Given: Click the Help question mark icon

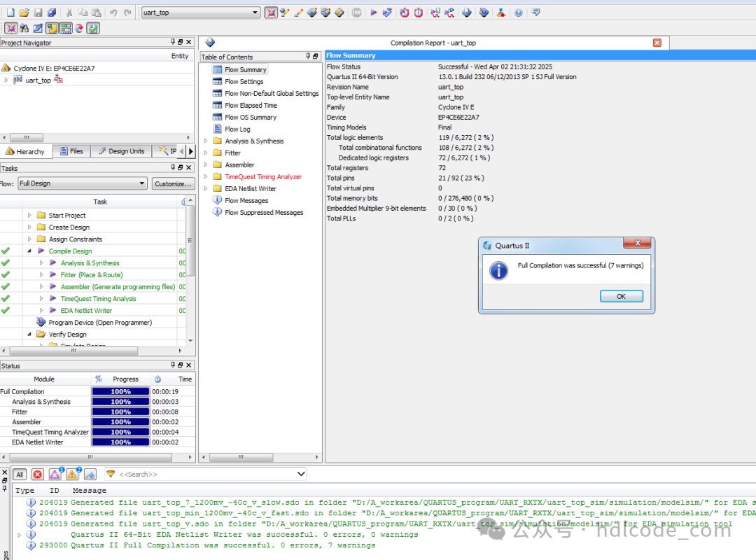Looking at the screenshot, I should click(518, 13).
